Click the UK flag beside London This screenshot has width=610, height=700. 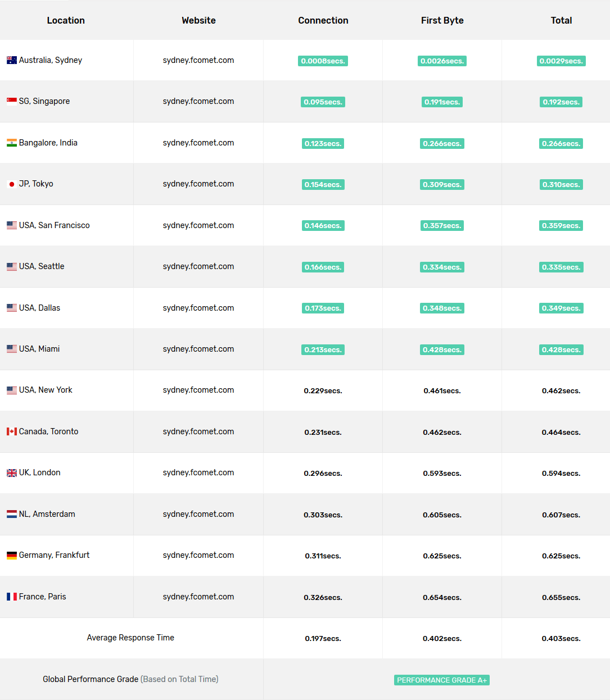11,473
